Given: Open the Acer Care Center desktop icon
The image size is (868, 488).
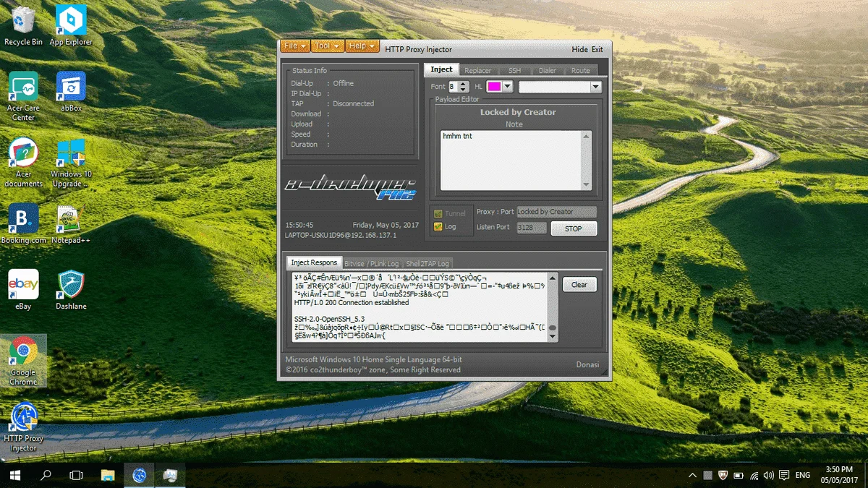Looking at the screenshot, I should (x=23, y=96).
